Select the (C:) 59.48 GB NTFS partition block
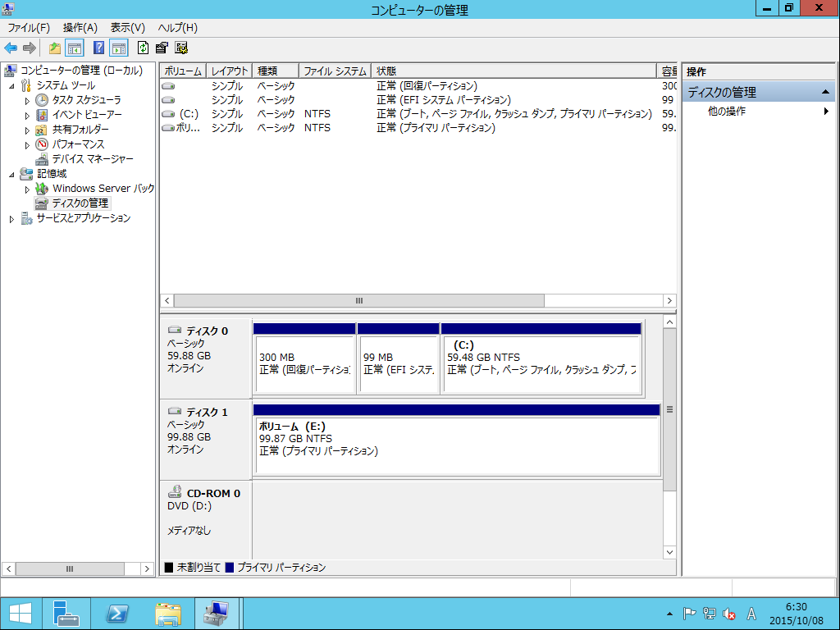 [541, 359]
